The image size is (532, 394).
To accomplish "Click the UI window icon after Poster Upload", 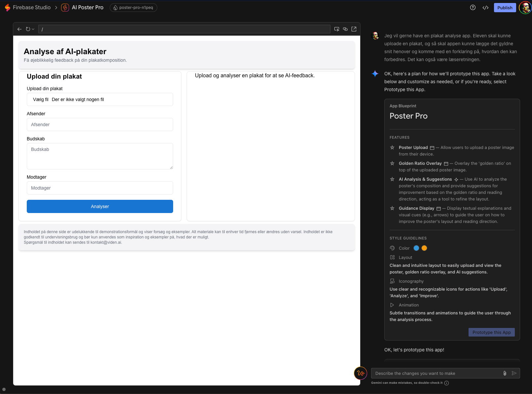I will point(432,148).
